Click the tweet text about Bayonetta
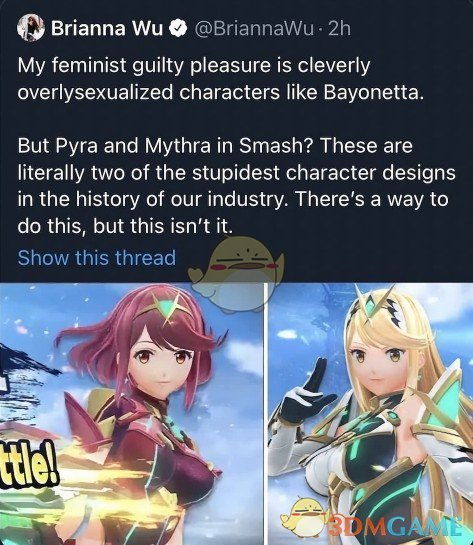473x545 pixels. [x=221, y=79]
